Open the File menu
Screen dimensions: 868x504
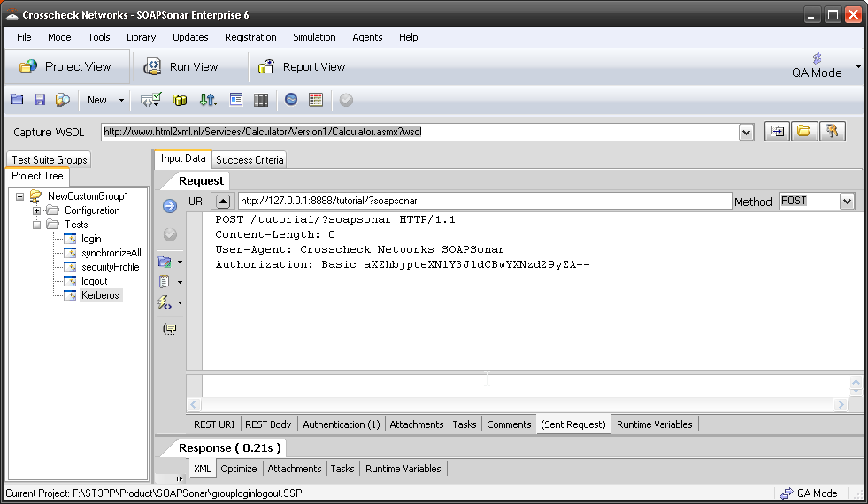click(x=24, y=37)
